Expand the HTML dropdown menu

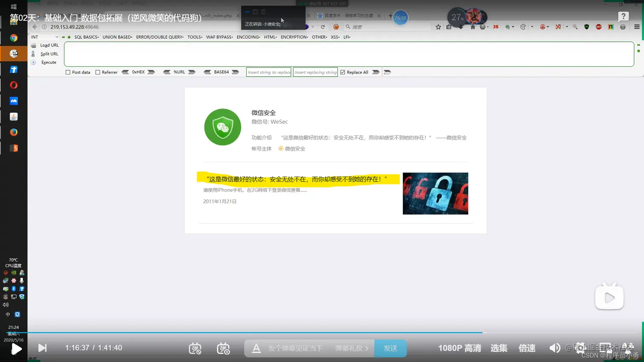pos(270,37)
